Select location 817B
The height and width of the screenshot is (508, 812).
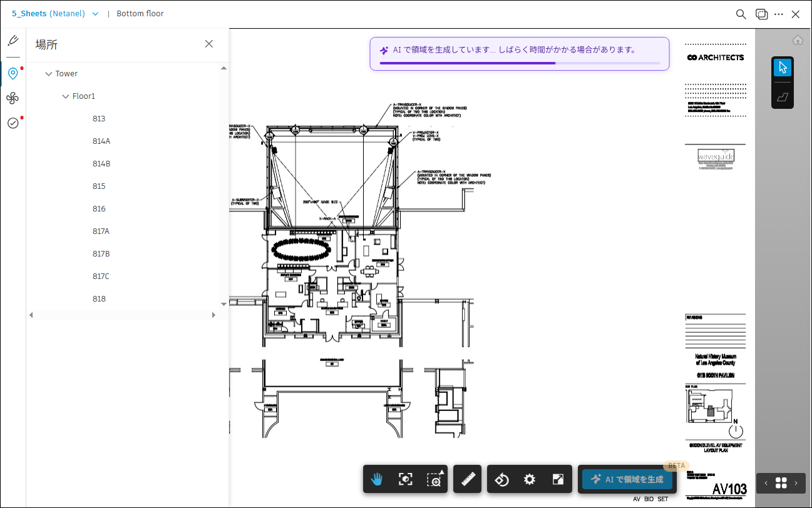(x=101, y=254)
